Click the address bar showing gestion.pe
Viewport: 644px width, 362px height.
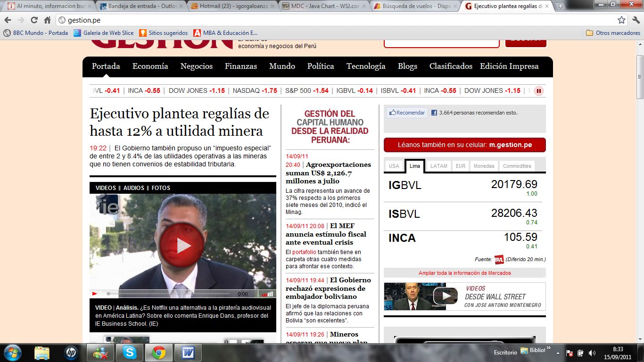[330, 20]
